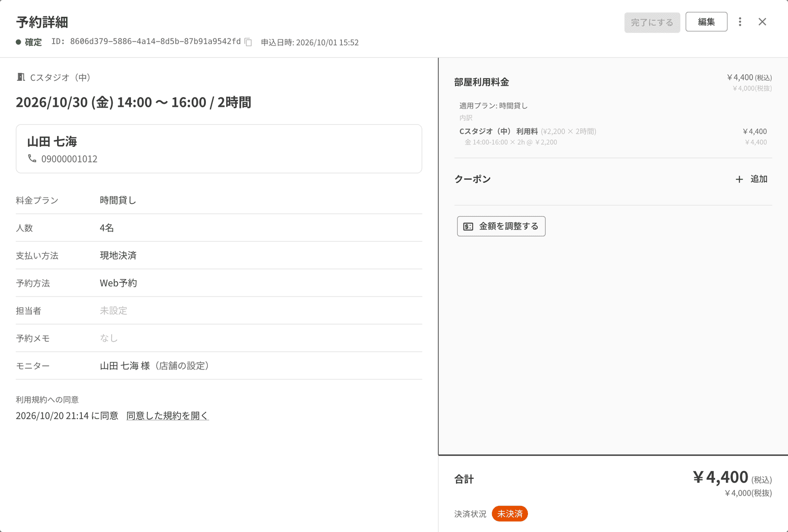Click the 時間貸し value in 料金プラン row
Screen dimensions: 788x532
(118, 200)
